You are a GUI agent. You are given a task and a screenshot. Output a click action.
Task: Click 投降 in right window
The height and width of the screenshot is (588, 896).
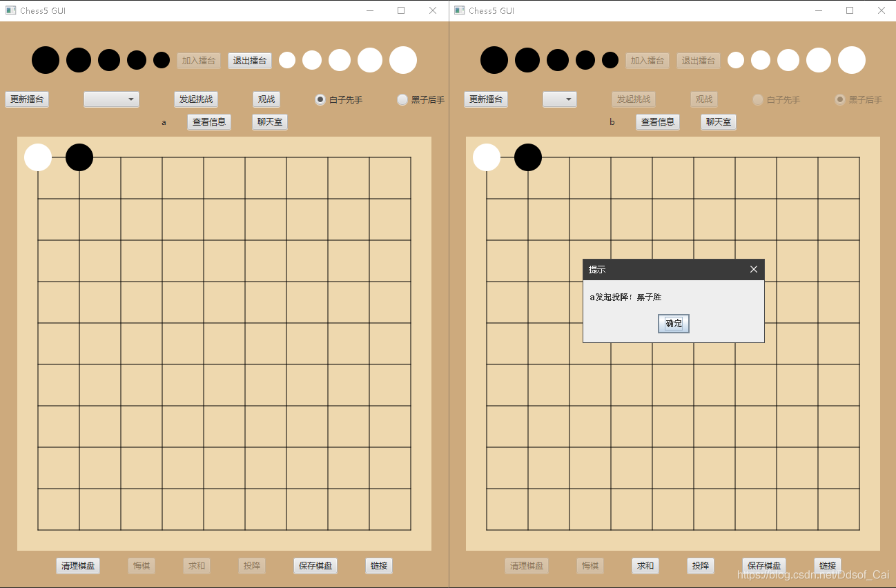point(701,566)
